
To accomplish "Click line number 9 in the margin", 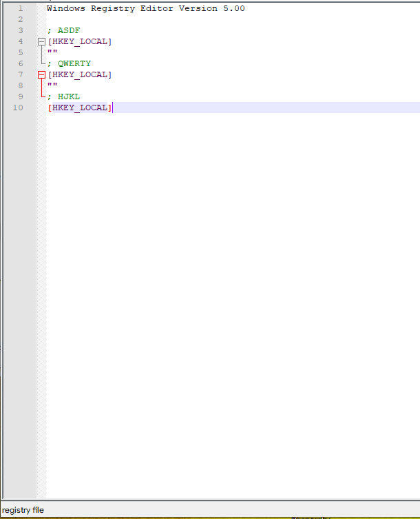I will (21, 96).
